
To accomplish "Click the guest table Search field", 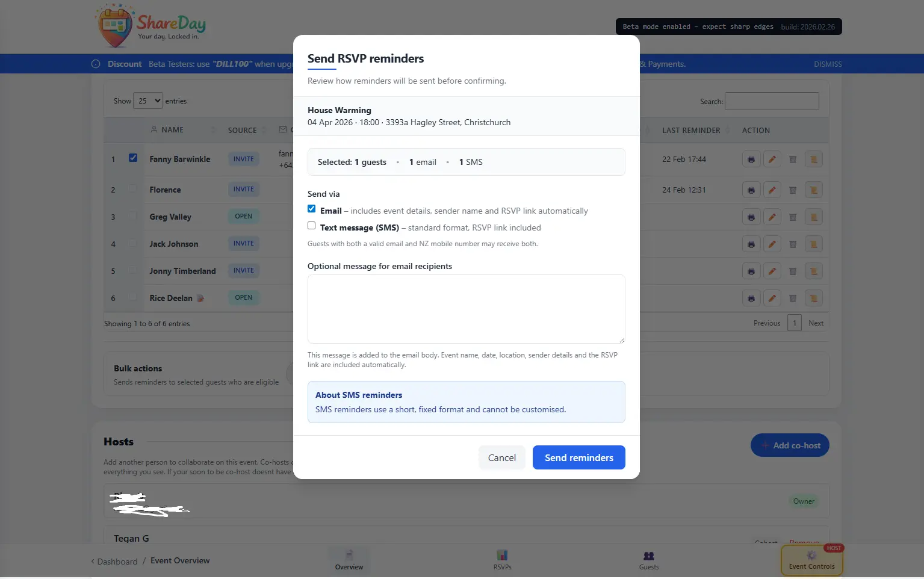I will click(772, 101).
